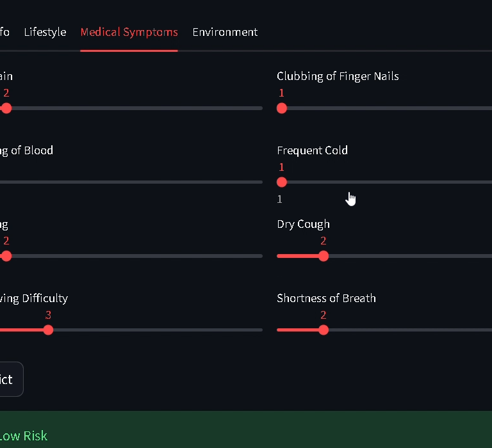
Task: Open the Environment tab
Action: [x=225, y=32]
